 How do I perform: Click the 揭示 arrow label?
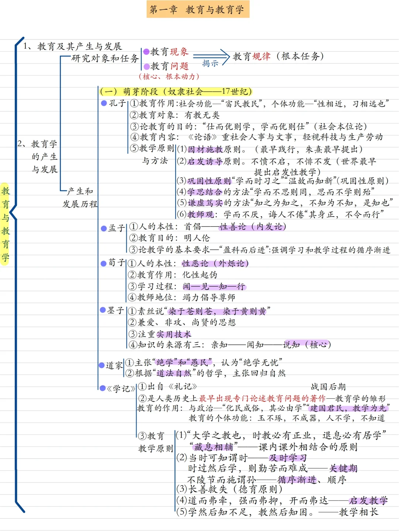coord(210,62)
